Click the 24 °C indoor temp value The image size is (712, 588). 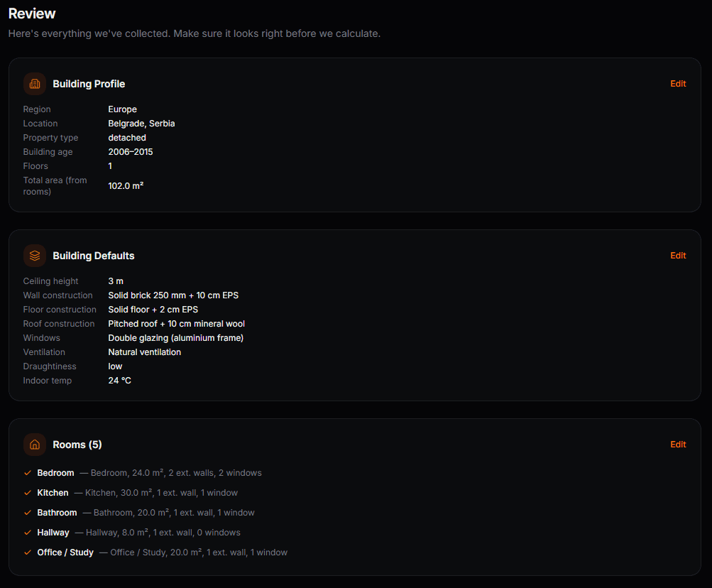click(x=119, y=381)
